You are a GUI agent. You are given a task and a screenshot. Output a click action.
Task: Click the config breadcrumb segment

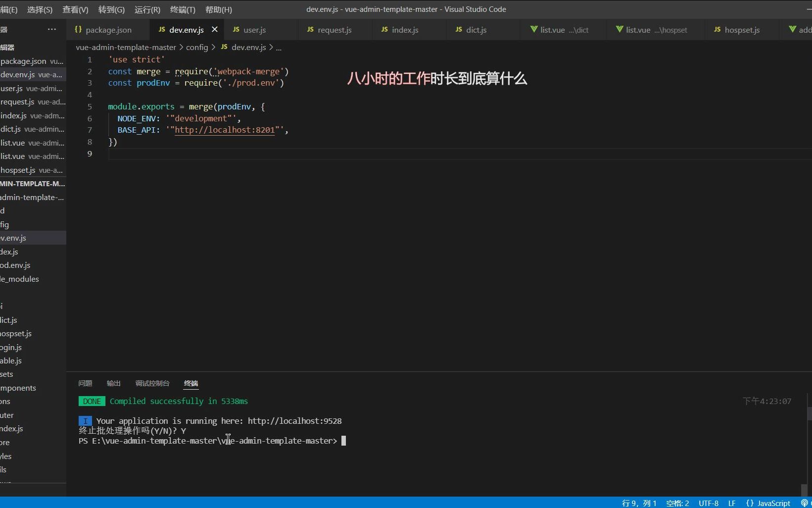pyautogui.click(x=197, y=48)
